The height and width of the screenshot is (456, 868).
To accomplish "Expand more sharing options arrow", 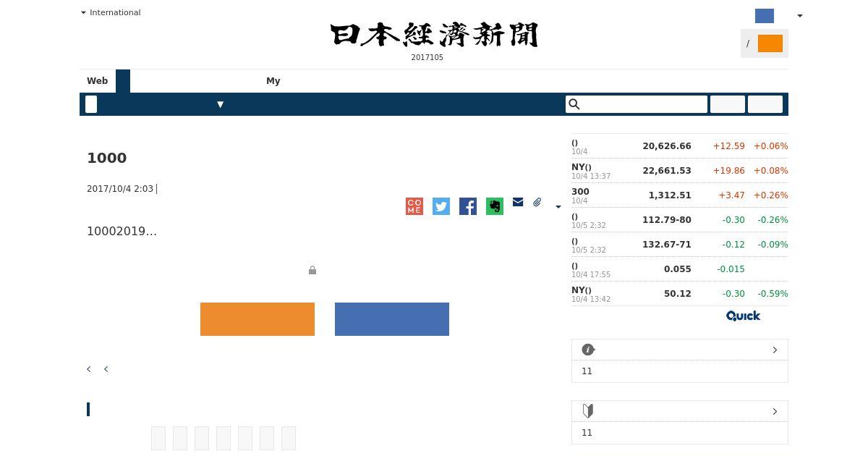I will coord(558,207).
